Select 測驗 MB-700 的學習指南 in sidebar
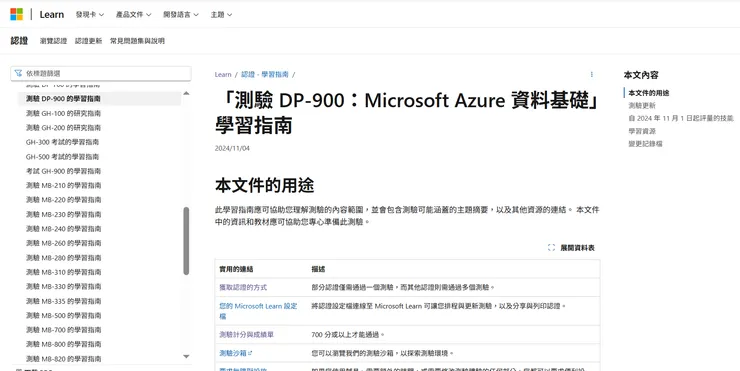This screenshot has height=371, width=740. [63, 330]
